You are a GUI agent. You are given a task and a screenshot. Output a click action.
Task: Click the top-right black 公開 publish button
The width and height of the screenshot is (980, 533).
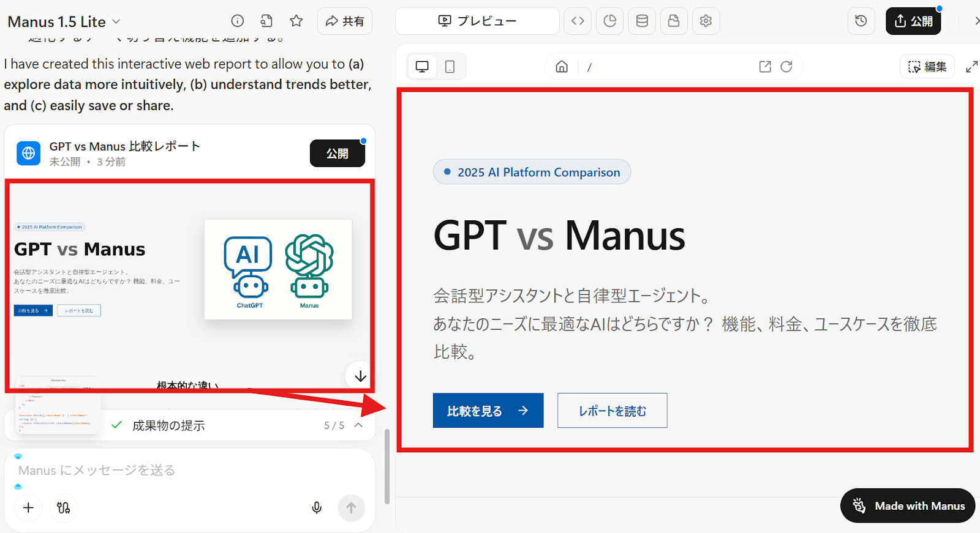click(x=913, y=21)
